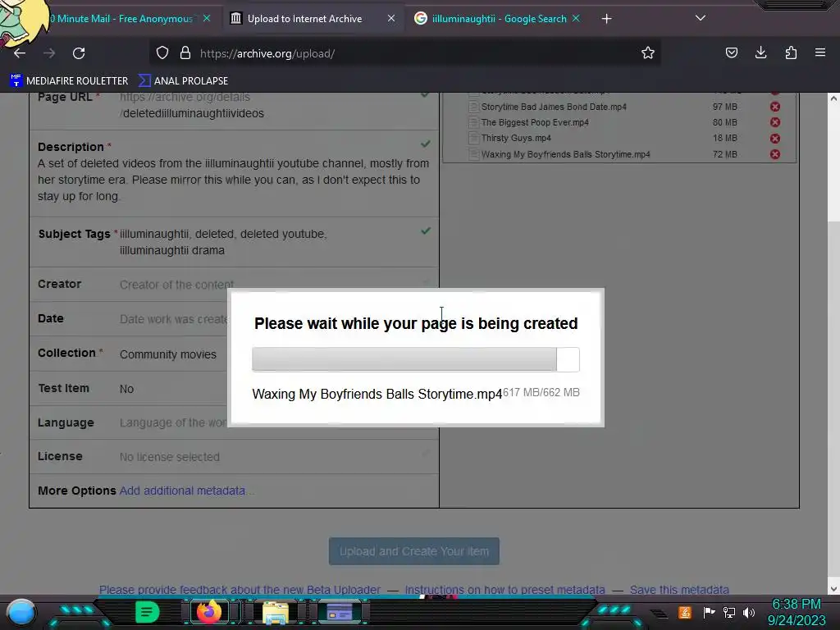Select The Biggest Poop Ever.mp4 filename
840x630 pixels.
pyautogui.click(x=535, y=122)
